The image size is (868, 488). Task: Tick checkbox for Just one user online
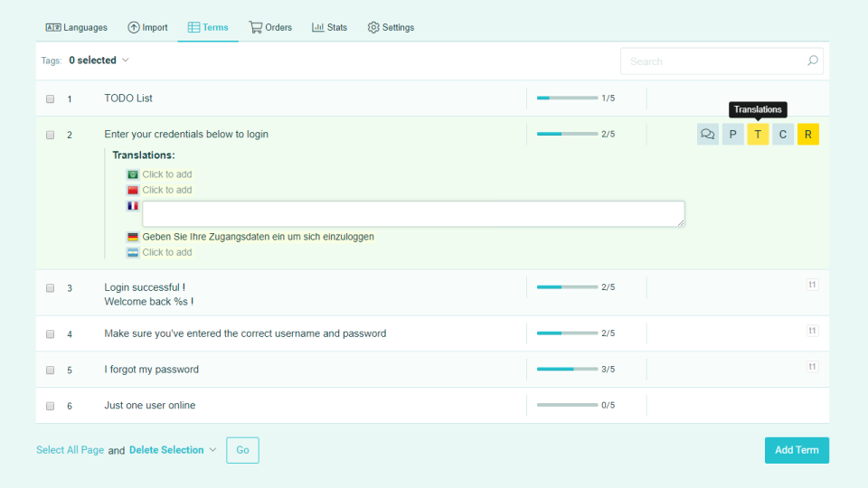(x=51, y=406)
